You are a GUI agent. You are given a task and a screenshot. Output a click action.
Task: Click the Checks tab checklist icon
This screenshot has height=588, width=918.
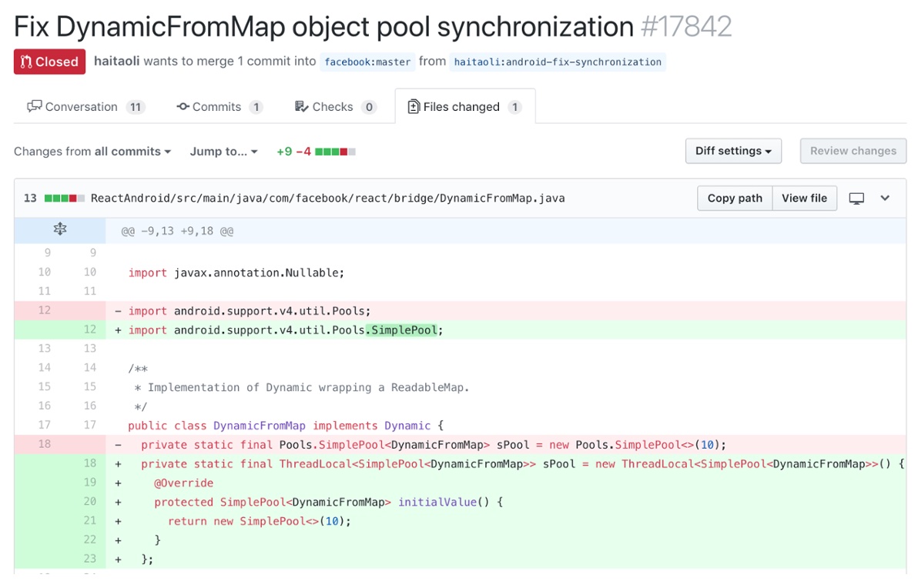click(302, 106)
